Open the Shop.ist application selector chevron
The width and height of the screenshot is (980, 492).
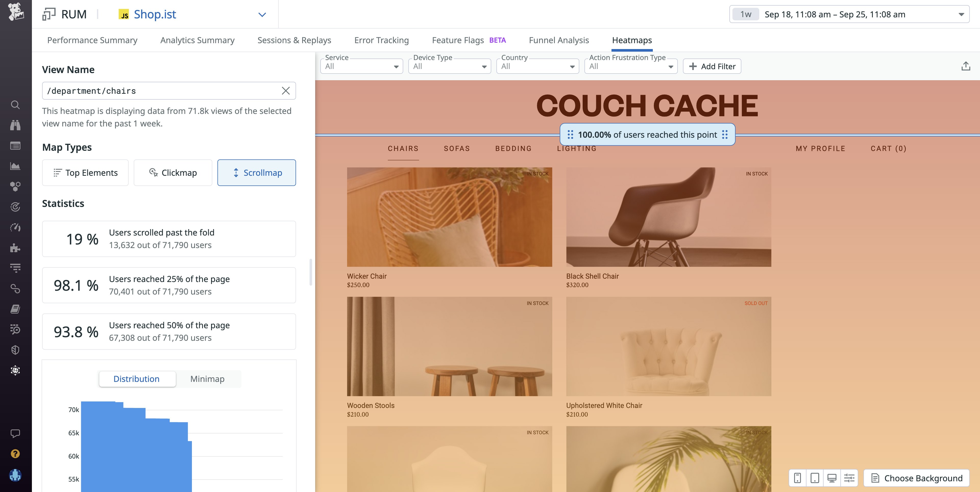point(262,15)
